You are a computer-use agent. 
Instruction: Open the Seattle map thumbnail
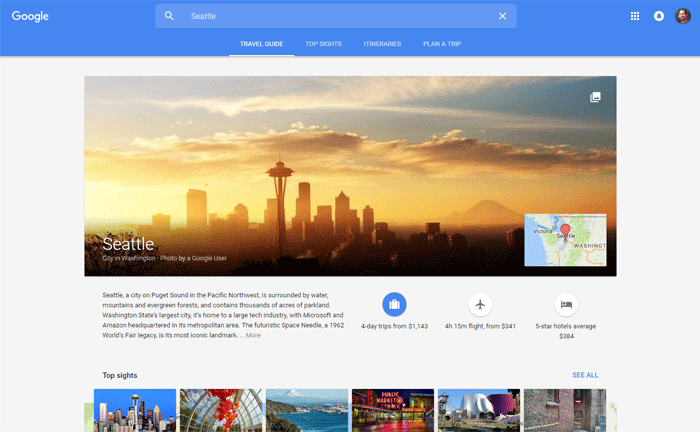click(565, 240)
